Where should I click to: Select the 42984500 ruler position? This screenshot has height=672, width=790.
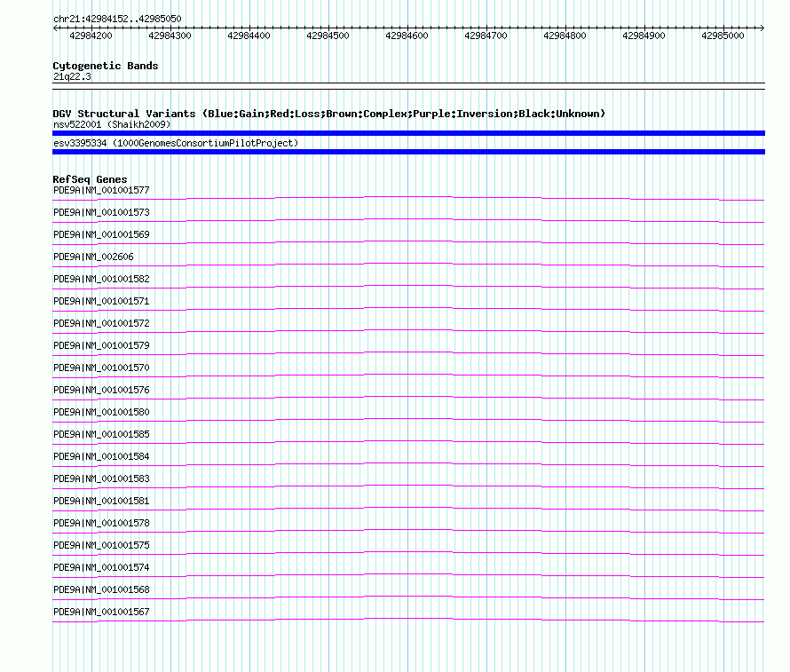[328, 36]
